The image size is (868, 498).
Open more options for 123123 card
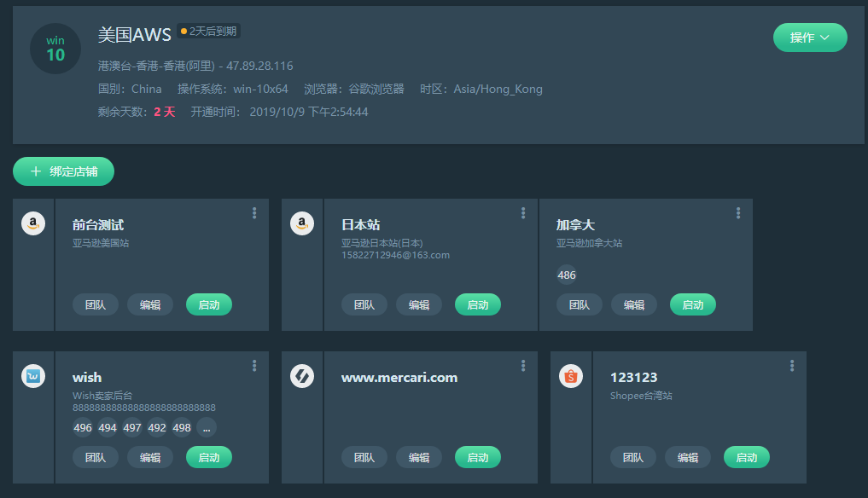click(792, 366)
